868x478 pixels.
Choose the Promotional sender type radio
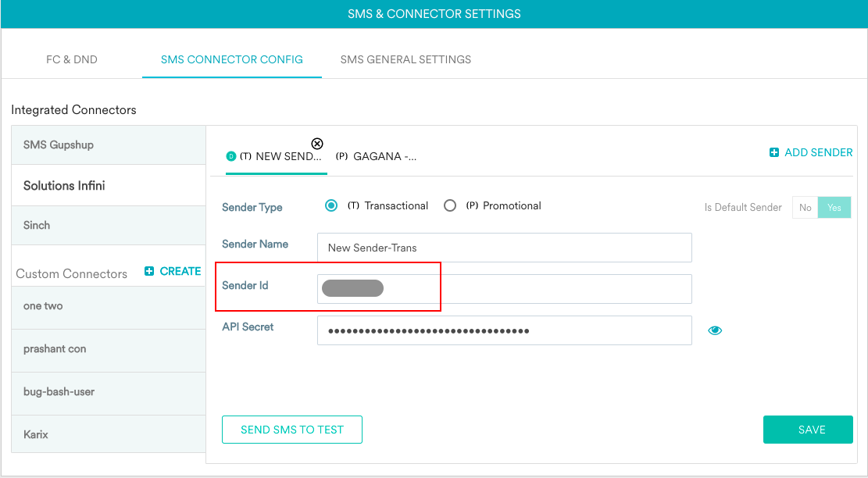(x=450, y=206)
